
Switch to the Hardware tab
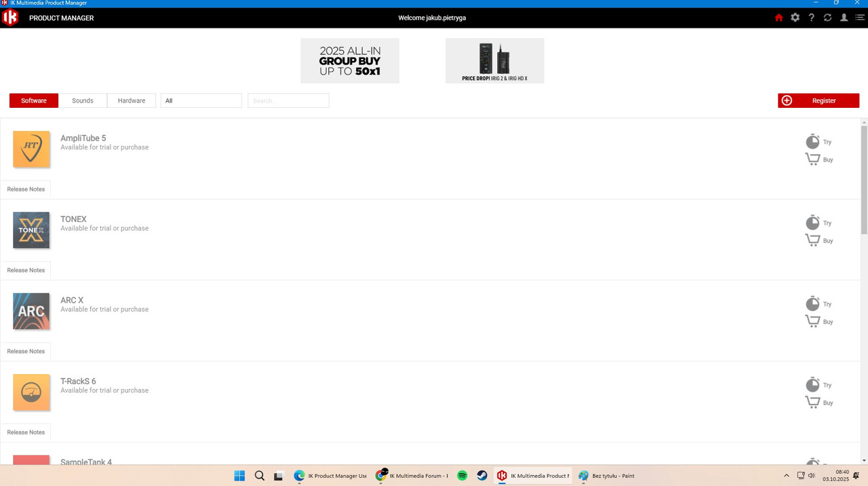[132, 100]
